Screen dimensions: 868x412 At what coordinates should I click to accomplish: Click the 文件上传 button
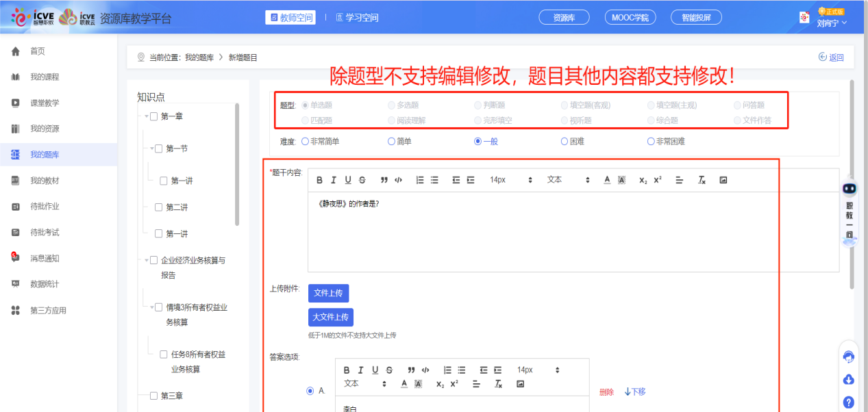(328, 293)
